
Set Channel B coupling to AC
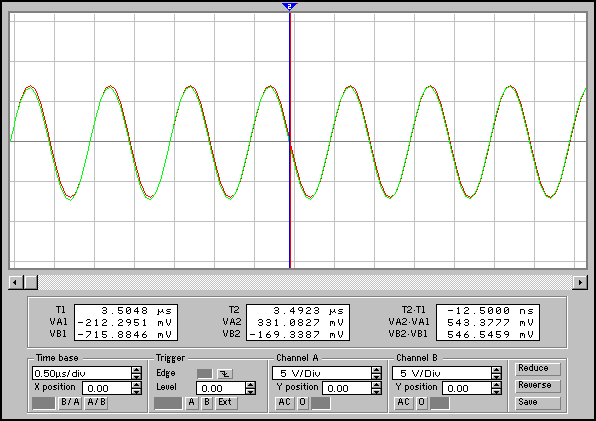click(403, 402)
